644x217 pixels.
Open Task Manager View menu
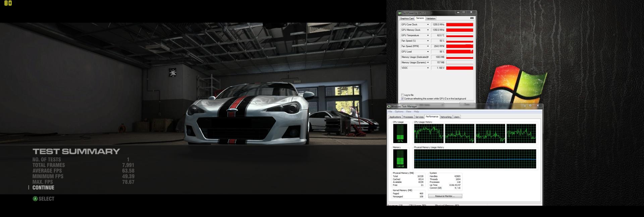point(409,112)
